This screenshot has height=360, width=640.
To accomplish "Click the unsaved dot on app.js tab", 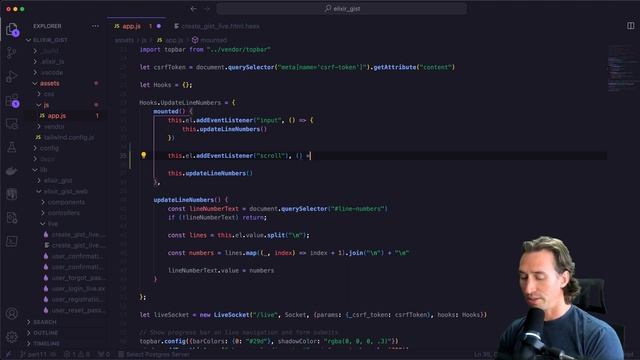I will [x=159, y=26].
